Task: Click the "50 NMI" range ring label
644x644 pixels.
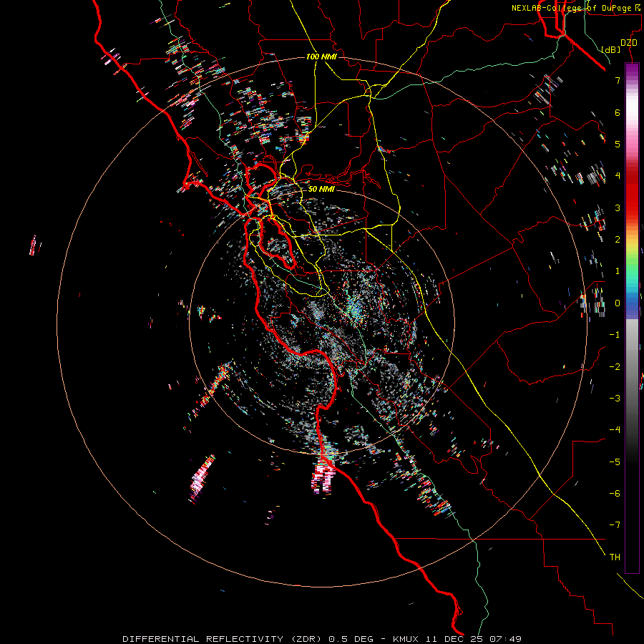Action: click(321, 189)
